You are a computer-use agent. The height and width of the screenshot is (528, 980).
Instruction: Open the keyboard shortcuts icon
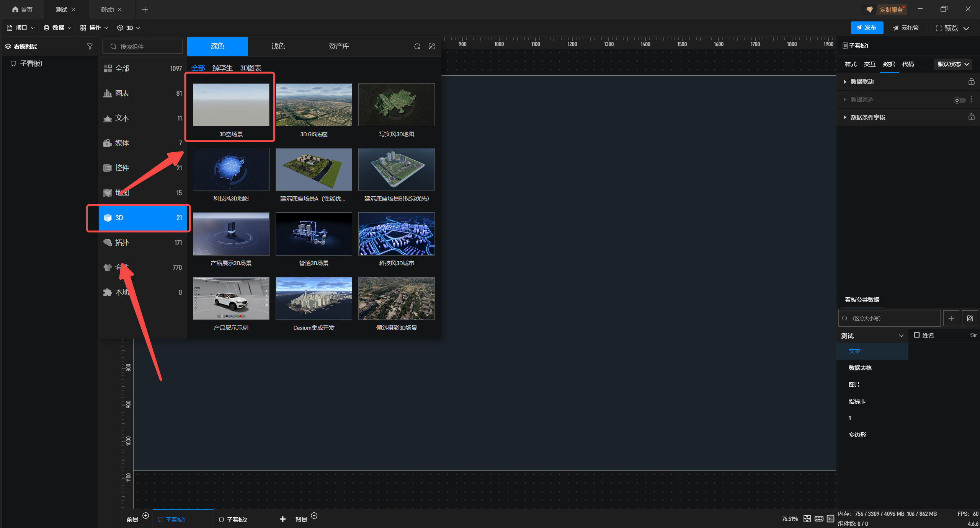819,518
